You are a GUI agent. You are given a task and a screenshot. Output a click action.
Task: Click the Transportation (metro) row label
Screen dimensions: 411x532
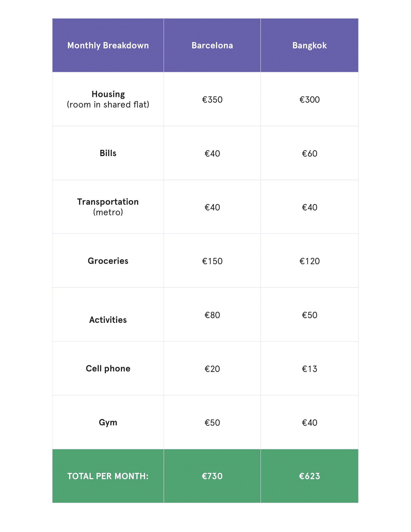[108, 207]
